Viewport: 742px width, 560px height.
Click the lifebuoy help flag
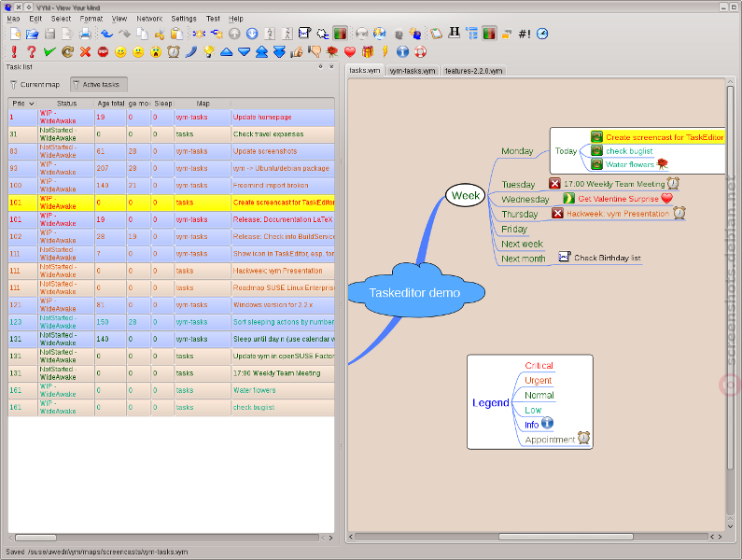(x=420, y=51)
